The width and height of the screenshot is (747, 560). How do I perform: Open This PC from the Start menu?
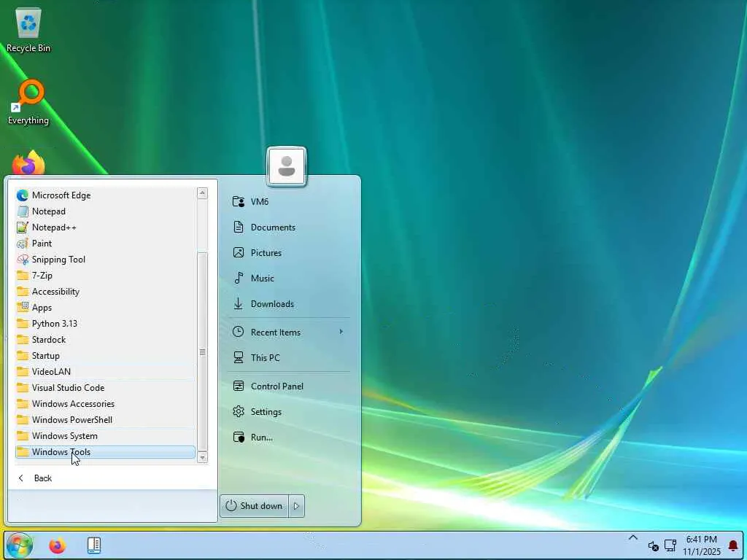289,357
